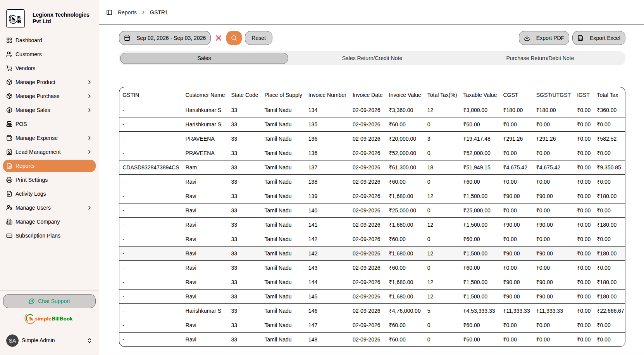Click the orange search icon button
This screenshot has width=644, height=355.
pos(234,38)
